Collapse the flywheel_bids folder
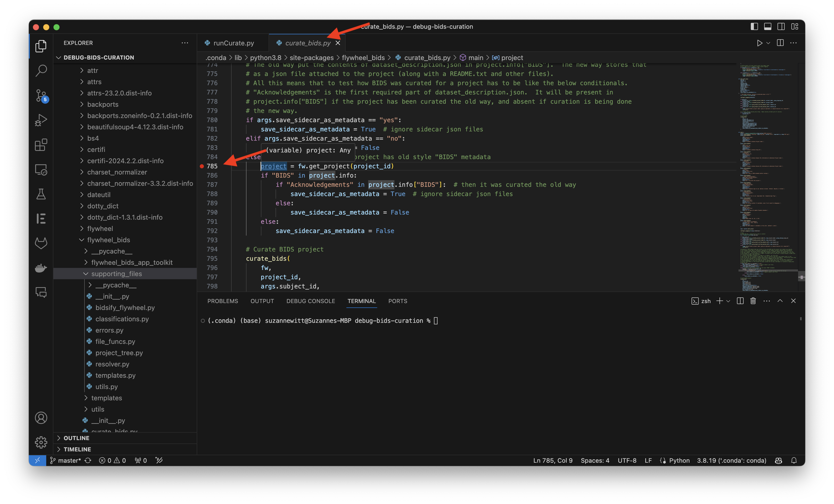This screenshot has width=834, height=504. point(82,240)
